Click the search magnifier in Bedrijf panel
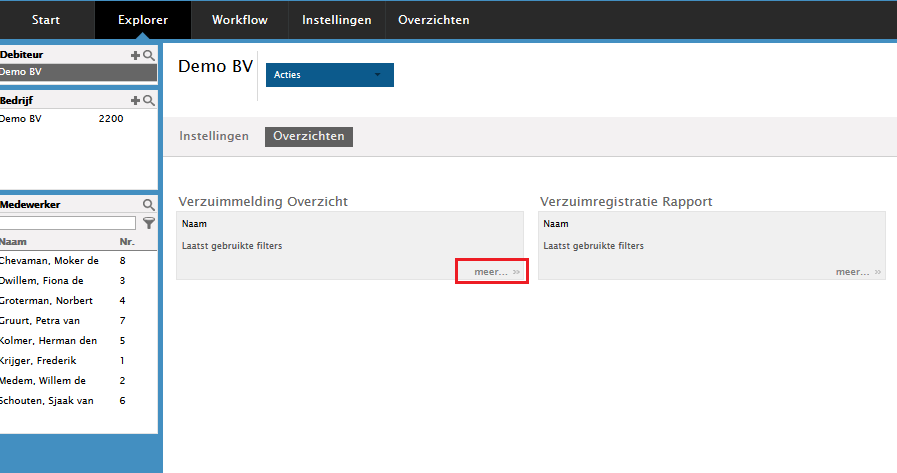Screen dimensions: 897x473 click(x=149, y=101)
